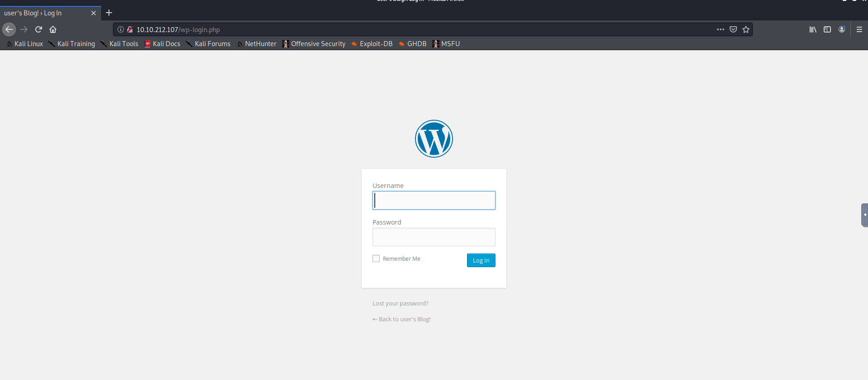Focus the Username input field
Image resolution: width=868 pixels, height=380 pixels.
[x=434, y=200]
